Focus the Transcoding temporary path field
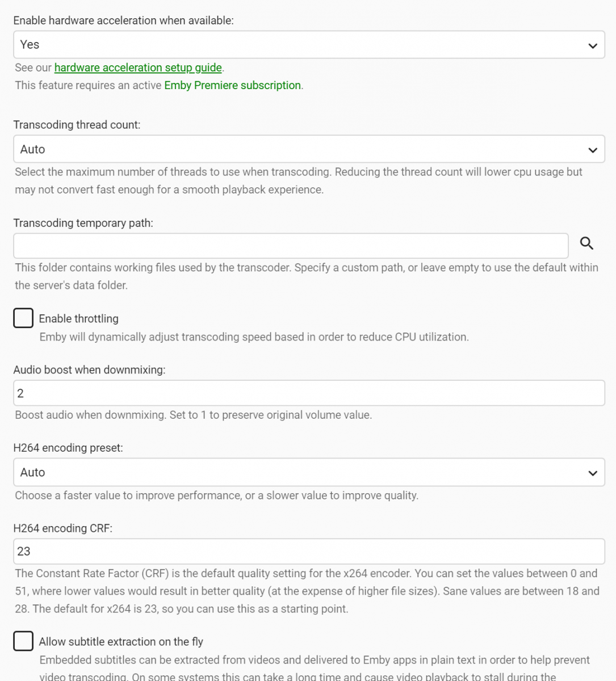 291,246
